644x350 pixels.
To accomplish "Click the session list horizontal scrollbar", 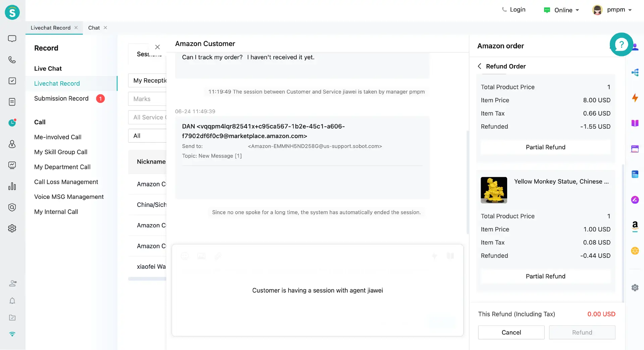I will click(147, 279).
